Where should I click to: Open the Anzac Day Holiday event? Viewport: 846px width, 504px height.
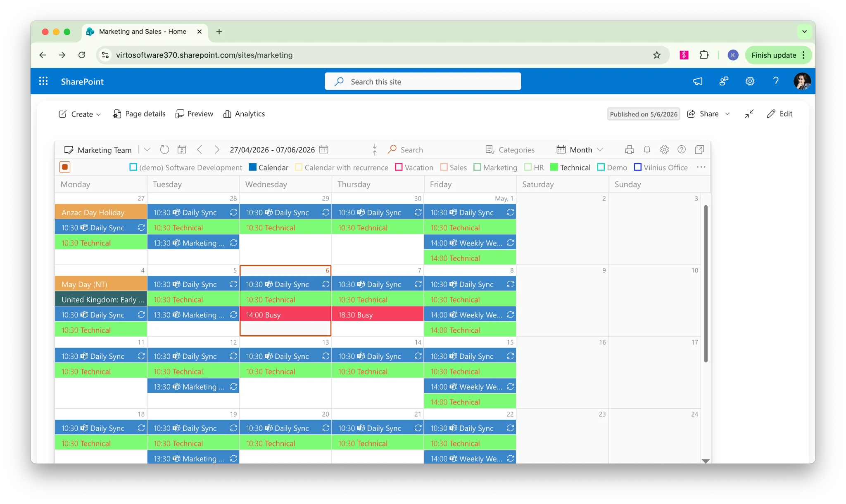[101, 212]
